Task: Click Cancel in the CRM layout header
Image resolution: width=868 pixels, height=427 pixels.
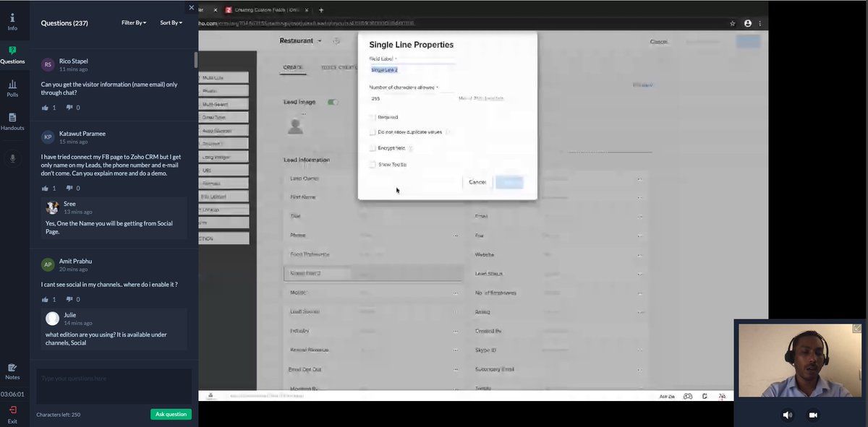Action: 659,42
